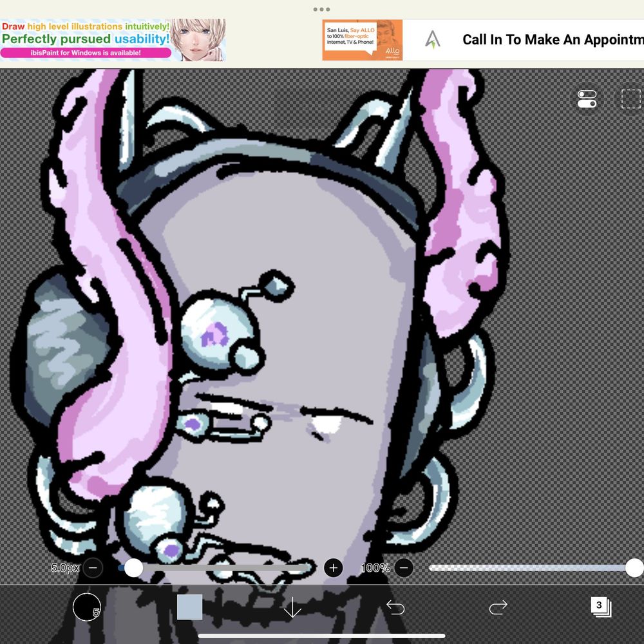Click the brush thickness slider handle

(133, 567)
